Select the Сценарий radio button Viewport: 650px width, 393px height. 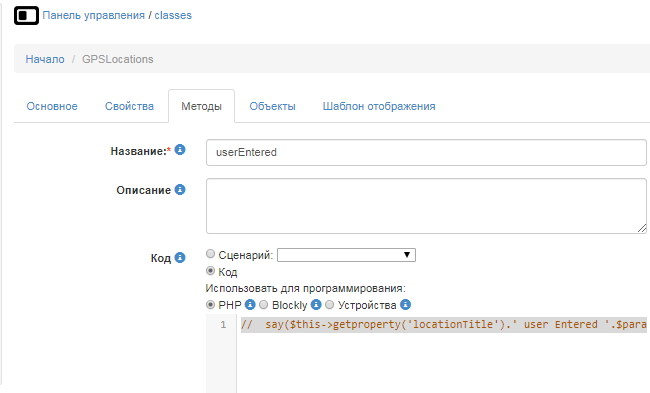click(211, 254)
